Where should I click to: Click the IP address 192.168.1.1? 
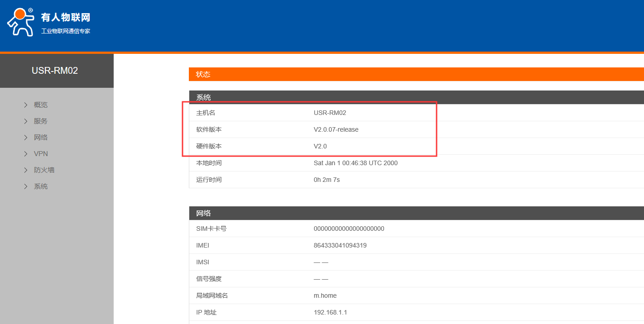pos(330,312)
